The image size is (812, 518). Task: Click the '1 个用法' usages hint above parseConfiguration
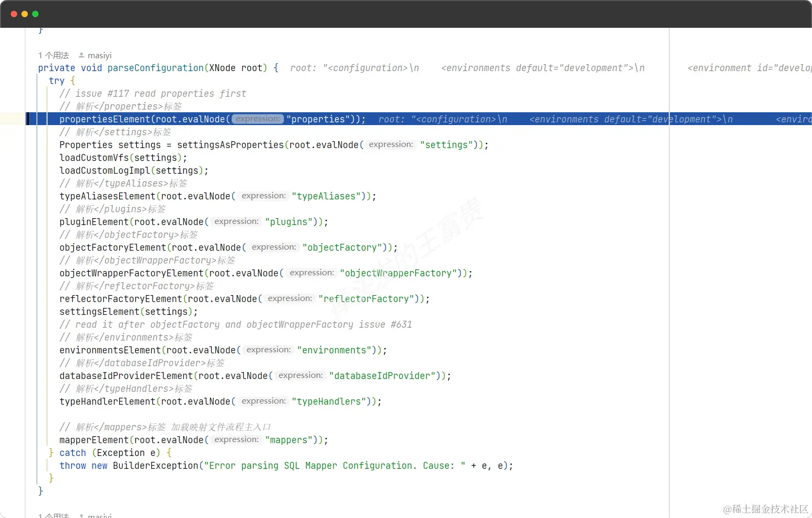tap(53, 55)
